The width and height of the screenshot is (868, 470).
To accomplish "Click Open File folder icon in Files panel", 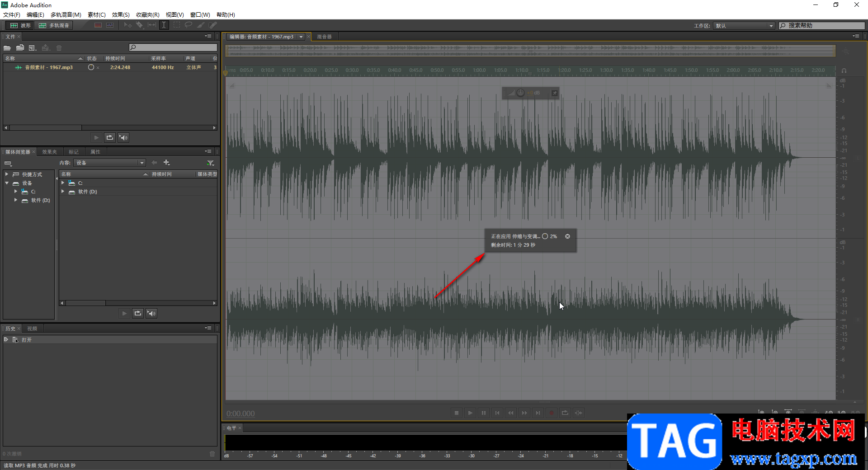I will click(x=7, y=48).
